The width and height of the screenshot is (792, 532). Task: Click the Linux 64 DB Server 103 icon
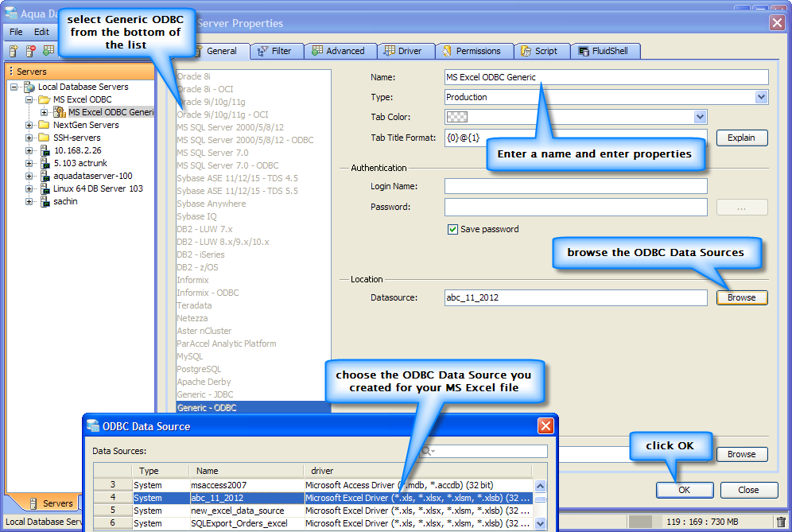[x=45, y=188]
